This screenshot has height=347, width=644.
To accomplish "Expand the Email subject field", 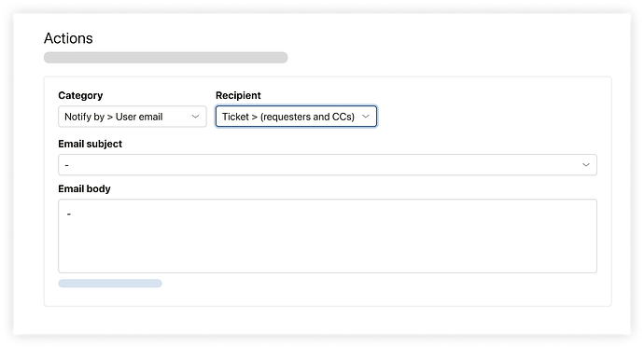I will pos(328,165).
